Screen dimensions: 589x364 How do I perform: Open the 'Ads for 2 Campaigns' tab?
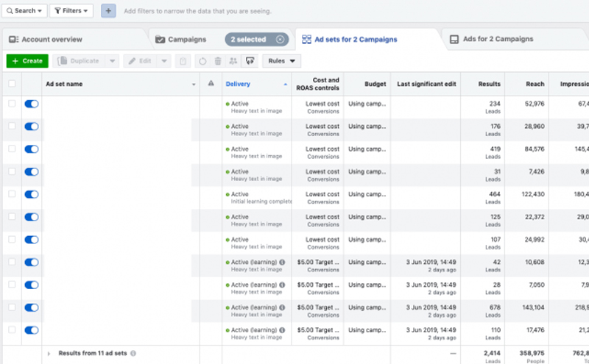(x=498, y=39)
